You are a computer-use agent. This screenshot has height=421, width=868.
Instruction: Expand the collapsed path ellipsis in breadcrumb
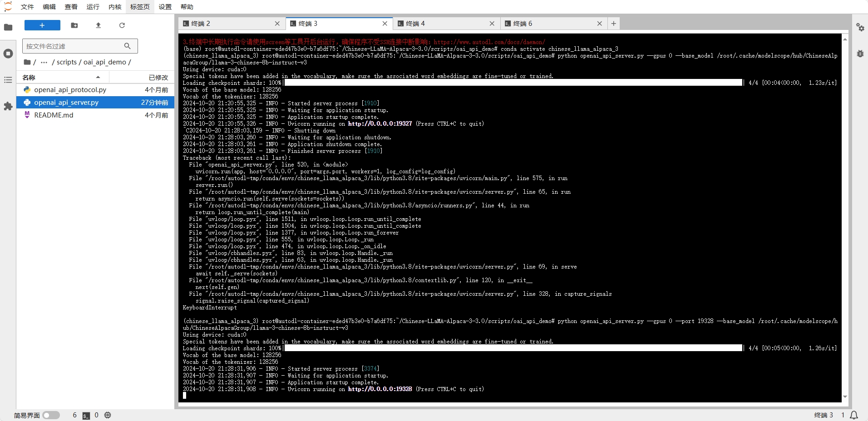point(44,62)
